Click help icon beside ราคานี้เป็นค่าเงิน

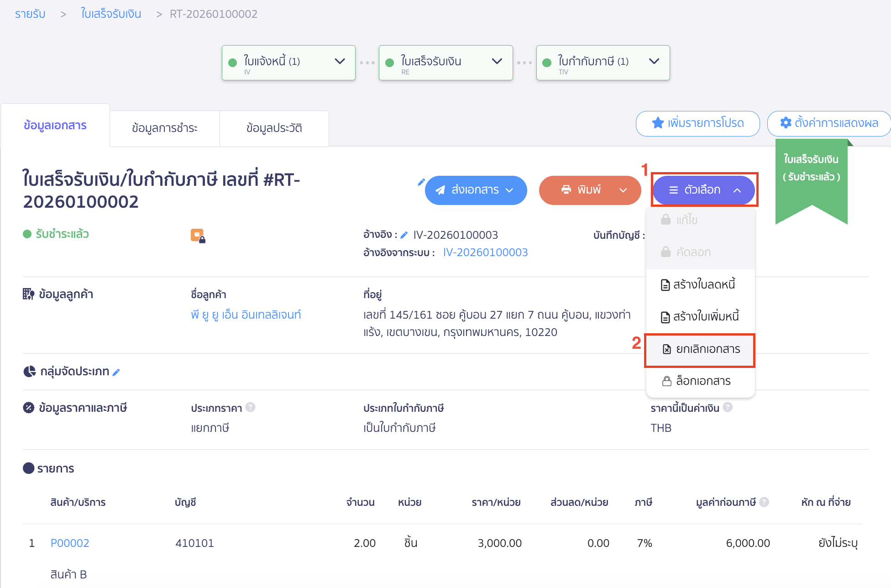(x=728, y=407)
